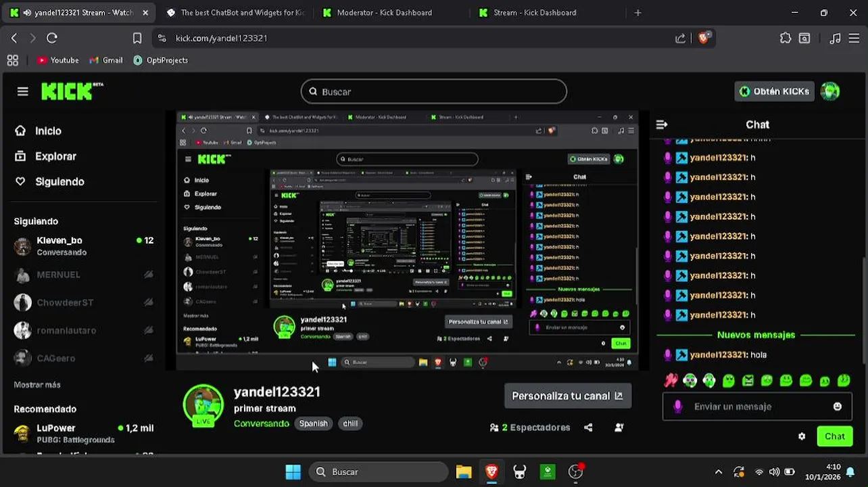
Task: Collapse the chat panel with the arrow icon
Action: coord(662,124)
